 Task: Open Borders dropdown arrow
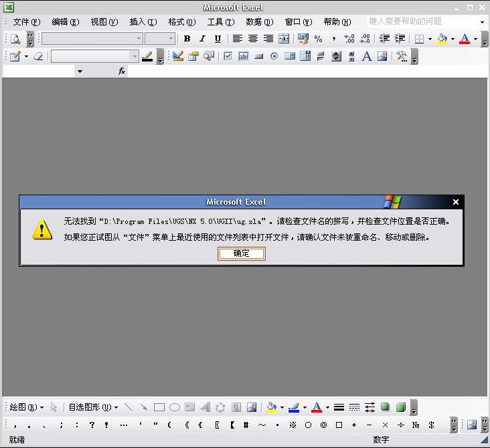[x=430, y=39]
